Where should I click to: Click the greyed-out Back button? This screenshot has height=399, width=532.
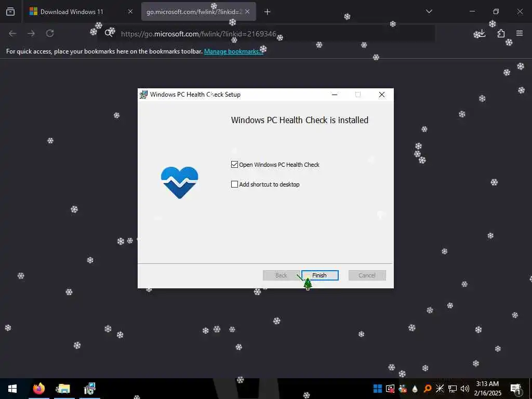tap(281, 275)
